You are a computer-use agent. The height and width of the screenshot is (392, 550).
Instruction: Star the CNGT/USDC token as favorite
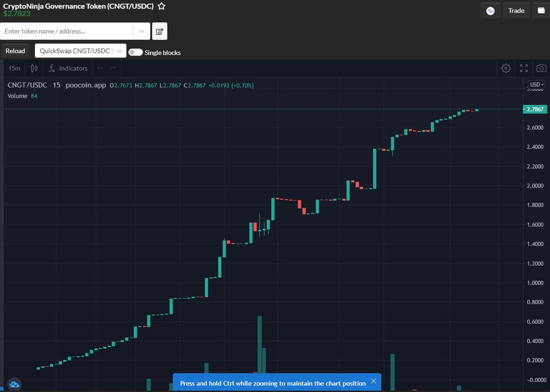[x=161, y=6]
